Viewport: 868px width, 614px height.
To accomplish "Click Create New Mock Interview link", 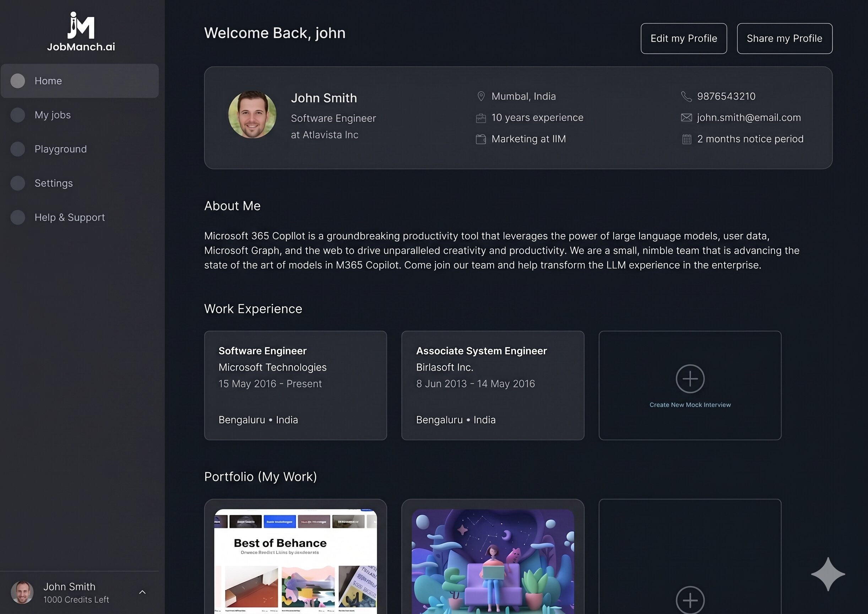I will point(690,405).
